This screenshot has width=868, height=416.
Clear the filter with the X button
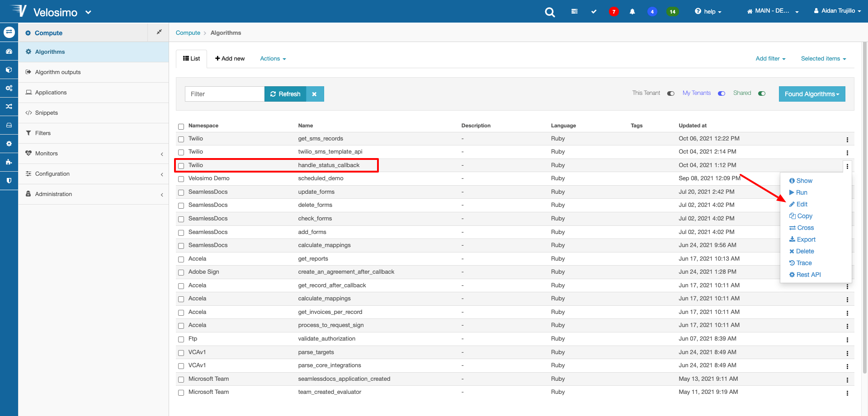[x=315, y=94]
